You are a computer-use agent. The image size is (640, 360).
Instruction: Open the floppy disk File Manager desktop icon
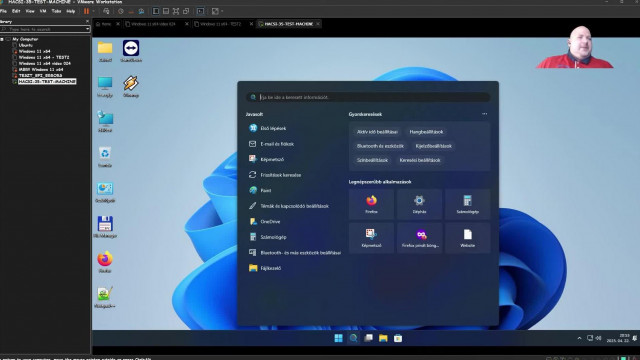105,227
